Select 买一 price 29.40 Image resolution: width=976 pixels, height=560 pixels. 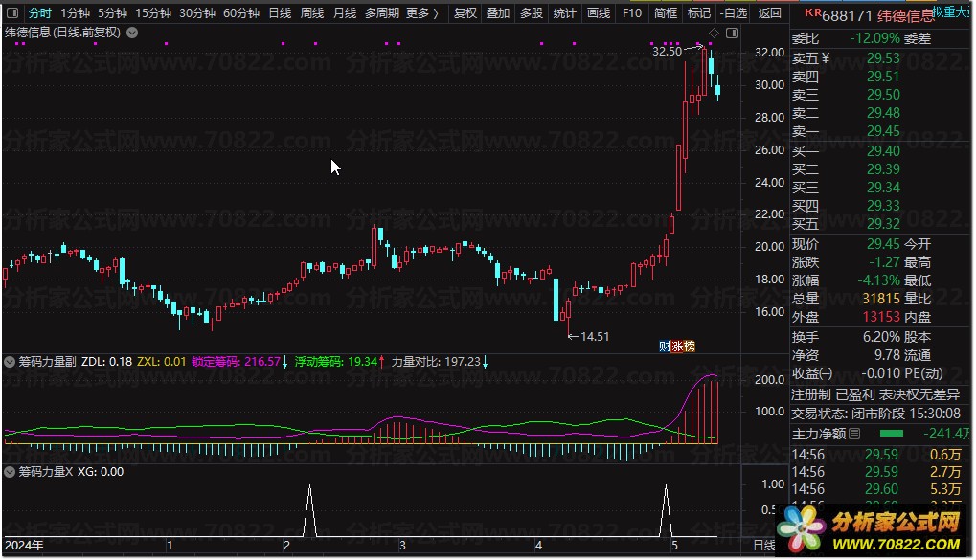883,150
